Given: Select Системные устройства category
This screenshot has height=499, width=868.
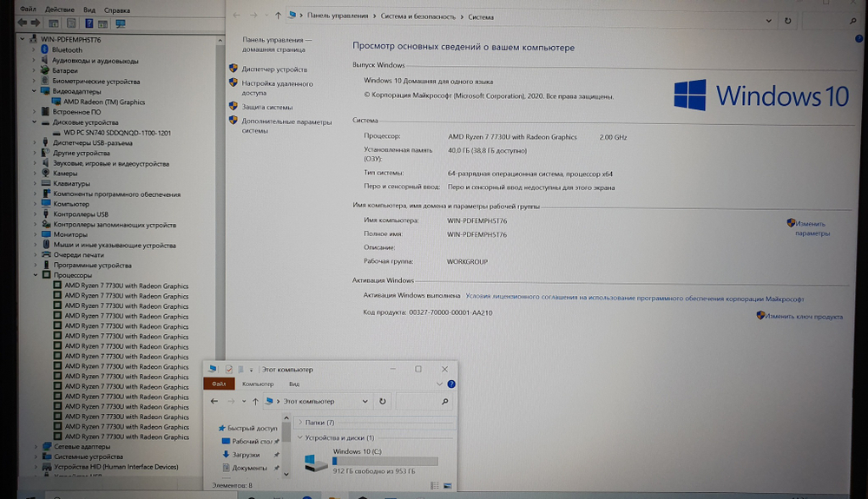Looking at the screenshot, I should point(88,457).
